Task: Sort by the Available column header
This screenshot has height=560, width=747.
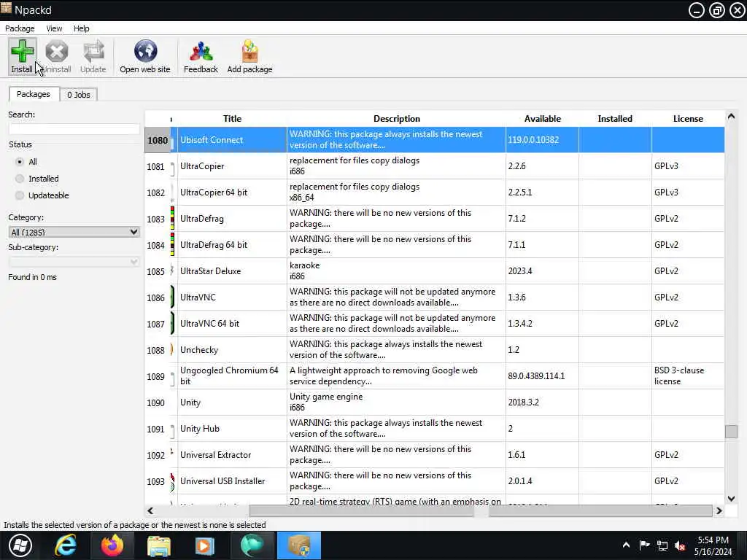Action: pyautogui.click(x=542, y=119)
